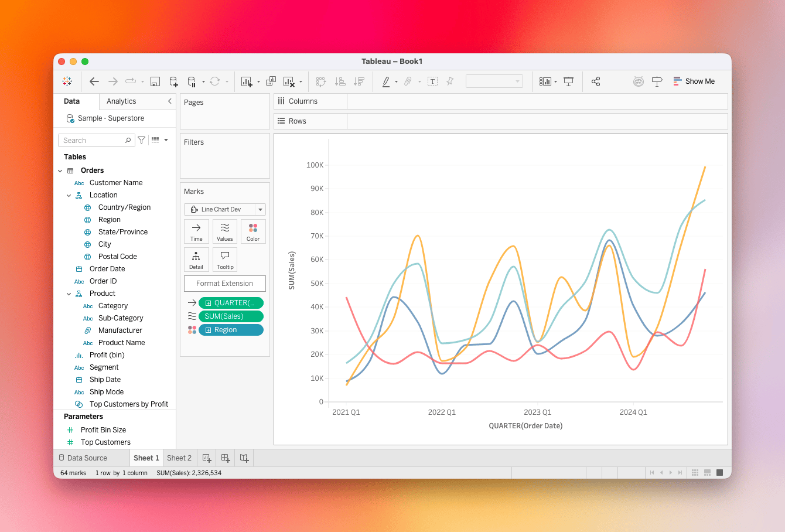Click the Duplicate sheet icon
This screenshot has height=532, width=785.
tap(271, 81)
